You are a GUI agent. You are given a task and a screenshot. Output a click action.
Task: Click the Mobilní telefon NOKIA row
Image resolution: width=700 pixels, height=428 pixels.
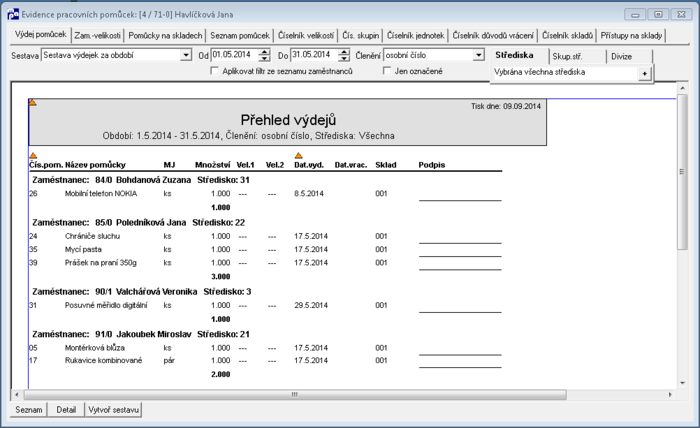click(x=265, y=194)
